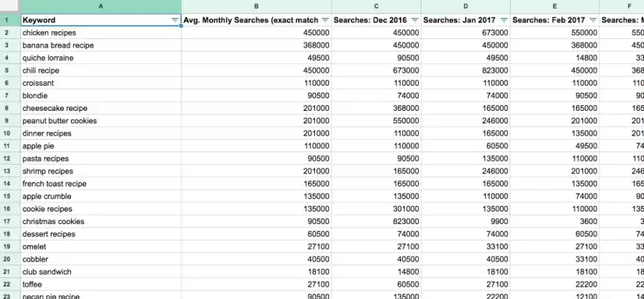Select column D header
Screen dimensions: 644x299
(x=465, y=6)
